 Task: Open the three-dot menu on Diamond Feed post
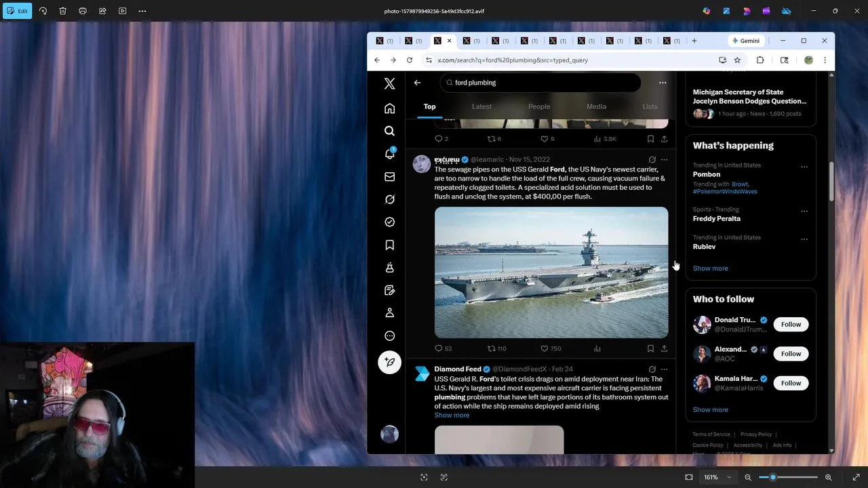(664, 369)
